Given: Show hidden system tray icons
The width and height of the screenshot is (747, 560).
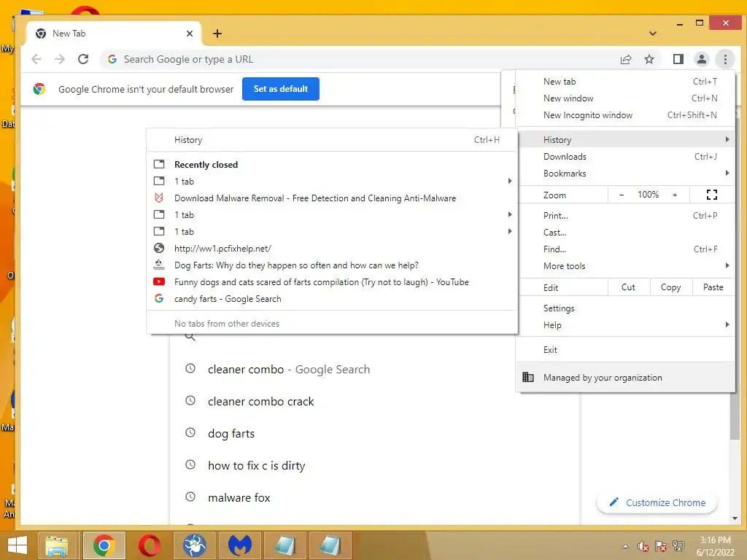Looking at the screenshot, I should 625,546.
